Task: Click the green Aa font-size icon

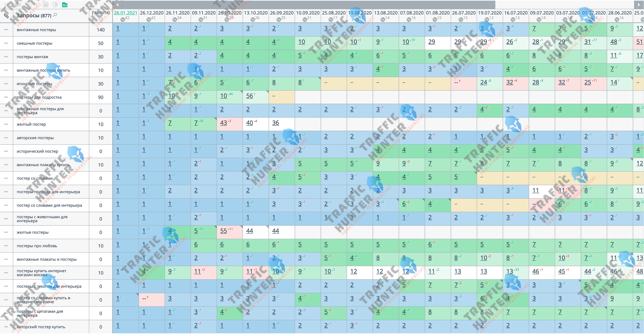Action: [65, 5]
